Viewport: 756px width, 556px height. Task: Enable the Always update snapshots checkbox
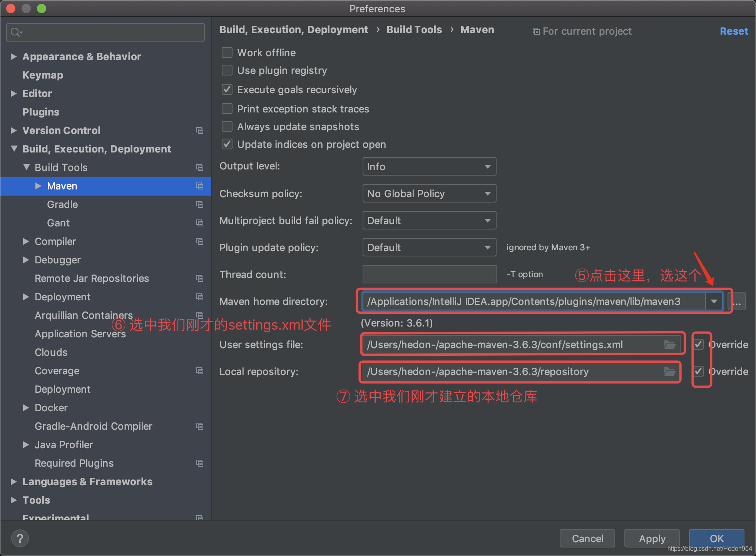click(x=228, y=127)
